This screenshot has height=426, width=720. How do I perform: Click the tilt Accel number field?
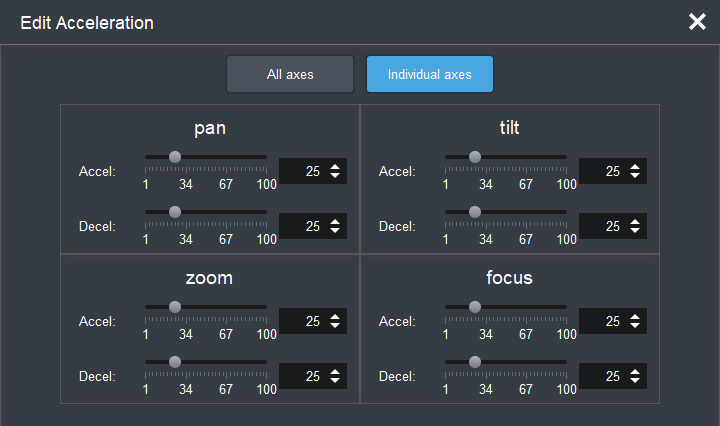tap(601, 172)
